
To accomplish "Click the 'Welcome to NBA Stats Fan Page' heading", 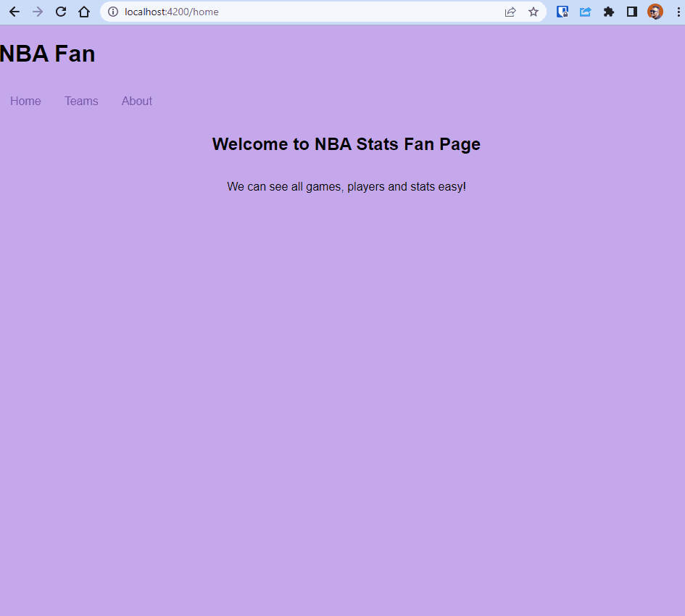I will tap(346, 144).
